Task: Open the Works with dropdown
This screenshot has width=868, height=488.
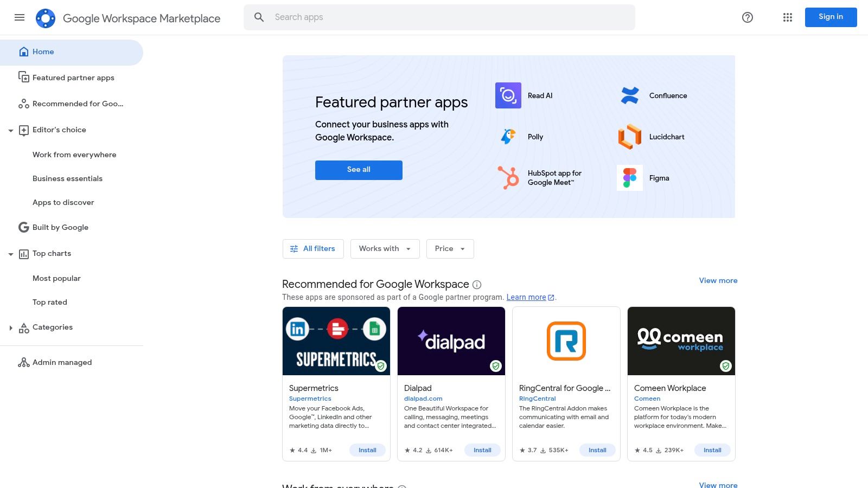Action: [x=385, y=249]
